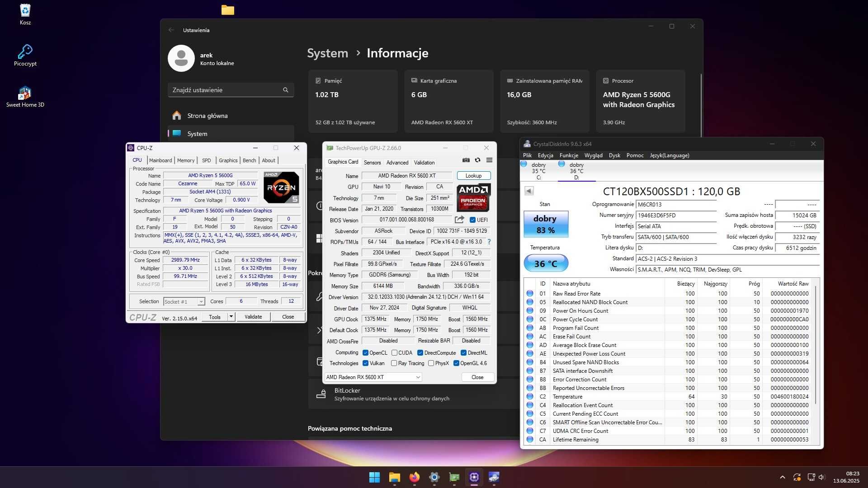Image resolution: width=868 pixels, height=488 pixels.
Task: Click the Close button in GPU-Z
Action: click(x=477, y=377)
